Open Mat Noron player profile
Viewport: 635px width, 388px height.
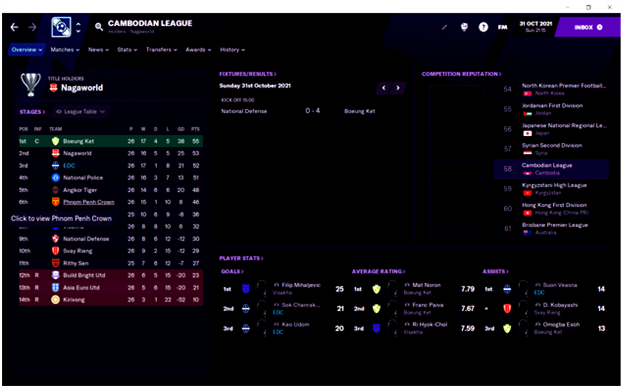(426, 285)
